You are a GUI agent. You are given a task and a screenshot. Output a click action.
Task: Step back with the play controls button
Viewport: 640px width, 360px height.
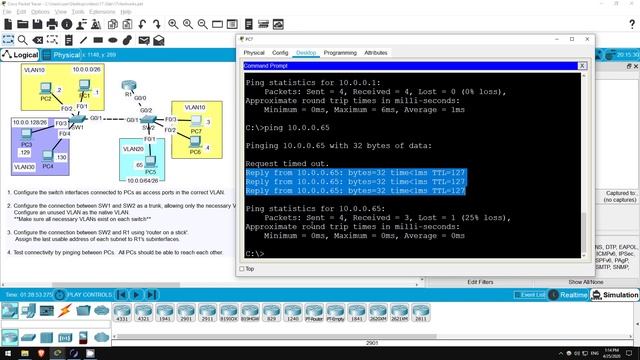[122, 295]
